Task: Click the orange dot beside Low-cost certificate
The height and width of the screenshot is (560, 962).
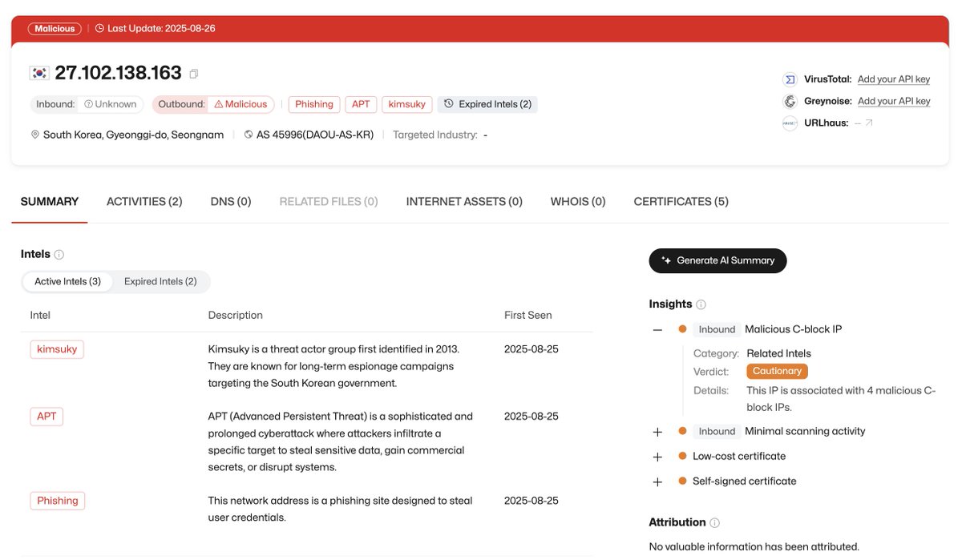Action: pyautogui.click(x=682, y=456)
